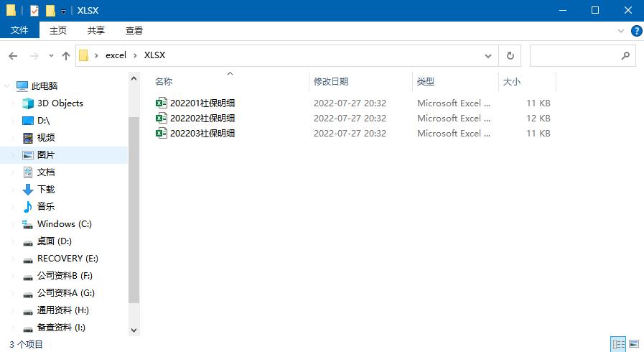Switch to details view layout icon

click(x=618, y=344)
